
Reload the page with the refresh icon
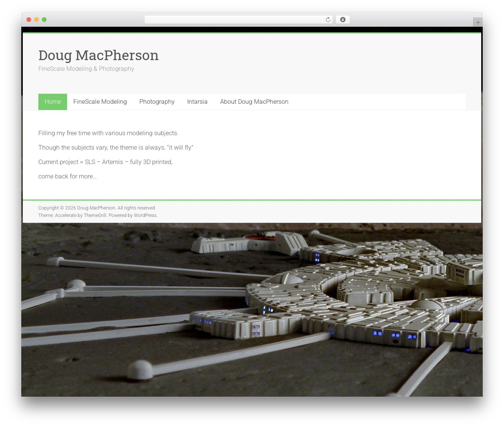328,20
